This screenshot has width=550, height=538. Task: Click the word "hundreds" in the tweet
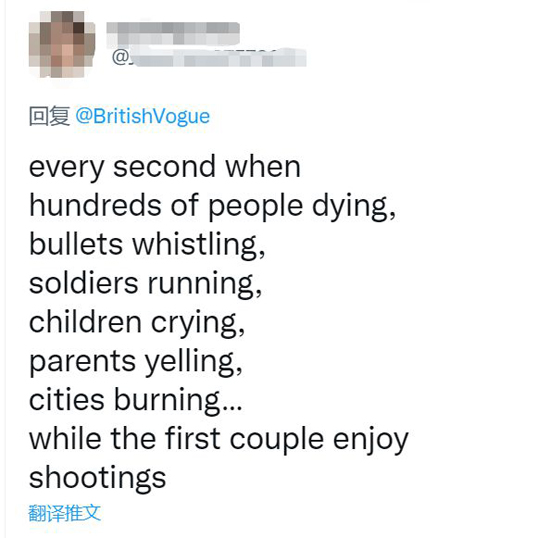pyautogui.click(x=95, y=205)
